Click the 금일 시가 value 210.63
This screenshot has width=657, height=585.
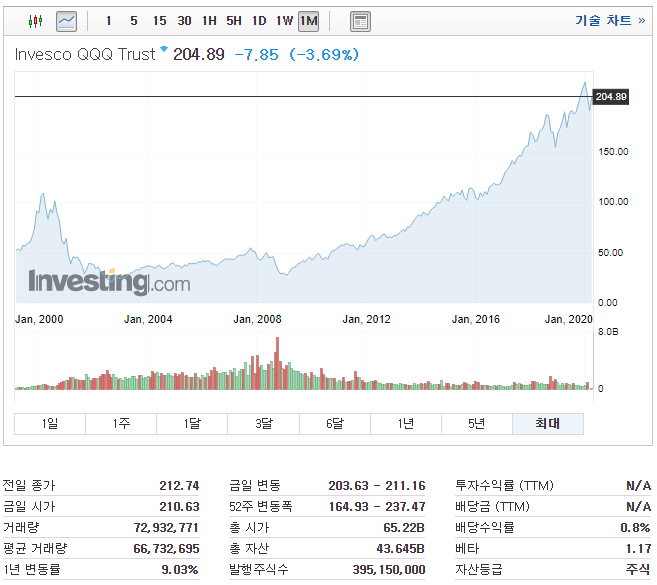(x=179, y=507)
